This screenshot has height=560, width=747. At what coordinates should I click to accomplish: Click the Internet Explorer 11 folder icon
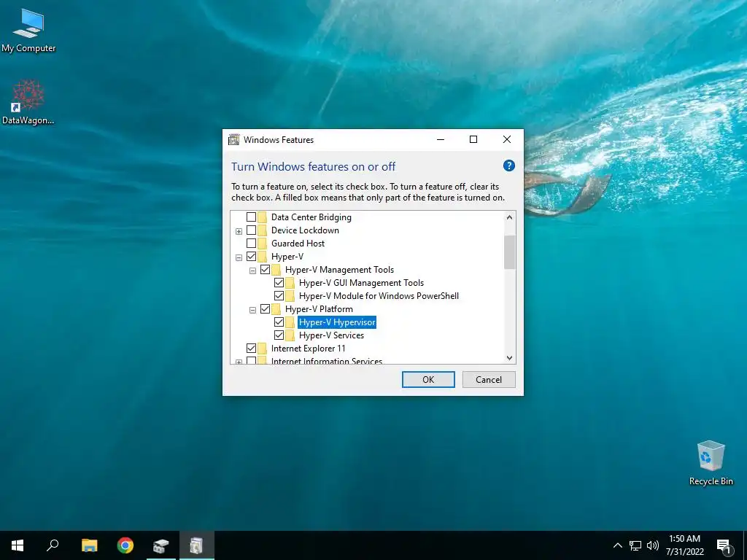point(263,349)
